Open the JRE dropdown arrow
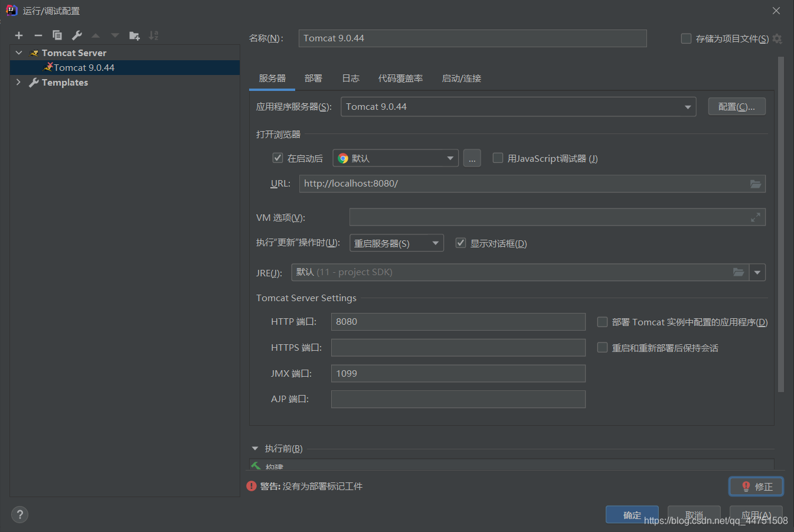 pyautogui.click(x=757, y=272)
